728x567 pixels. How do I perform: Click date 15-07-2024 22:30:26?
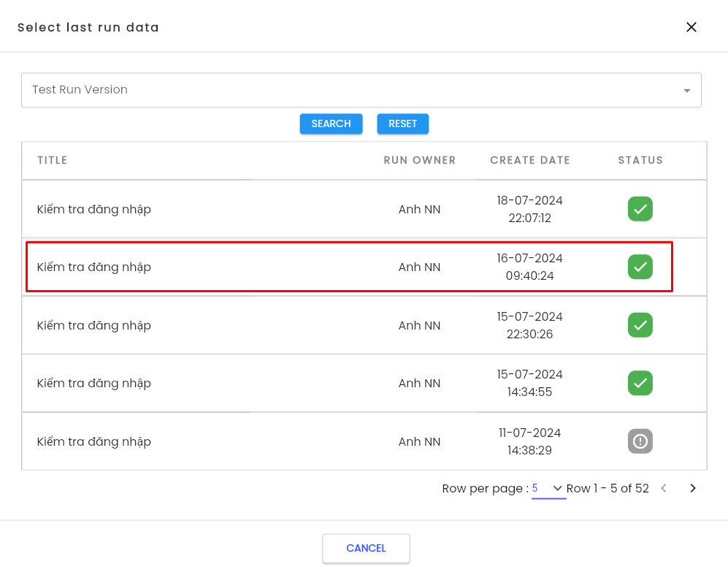tap(529, 325)
